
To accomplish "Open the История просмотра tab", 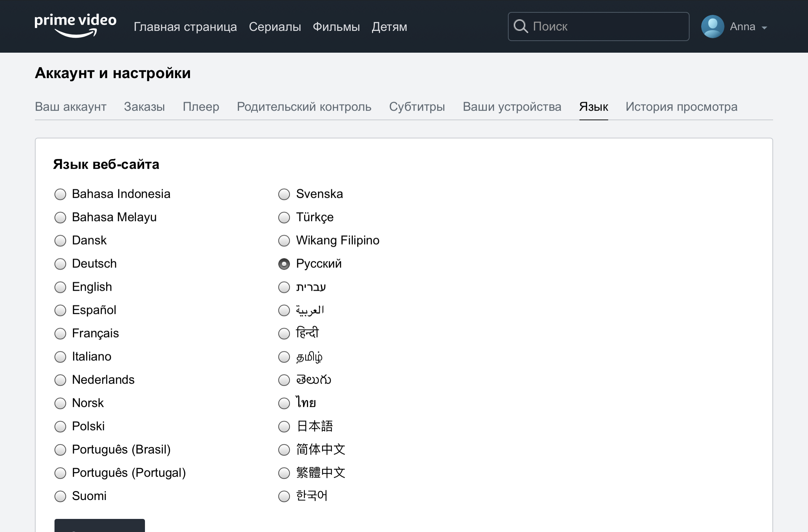I will tap(681, 107).
